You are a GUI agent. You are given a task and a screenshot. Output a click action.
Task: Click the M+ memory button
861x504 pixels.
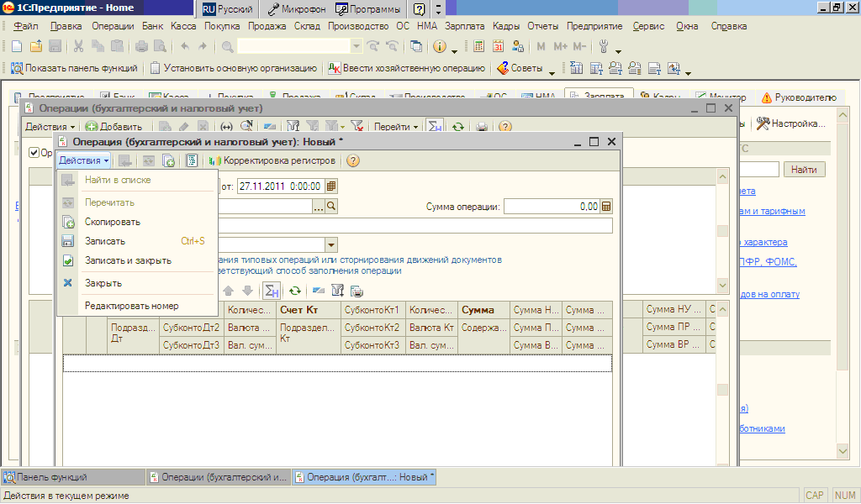pos(560,46)
